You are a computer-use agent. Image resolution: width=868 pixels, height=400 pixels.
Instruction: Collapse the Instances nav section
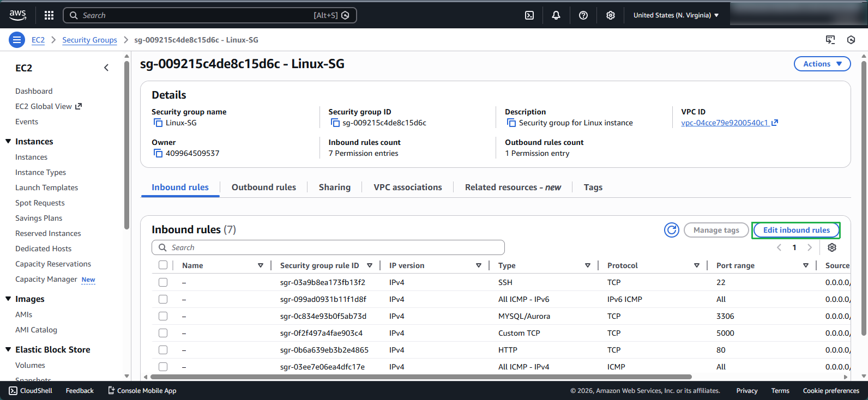8,141
